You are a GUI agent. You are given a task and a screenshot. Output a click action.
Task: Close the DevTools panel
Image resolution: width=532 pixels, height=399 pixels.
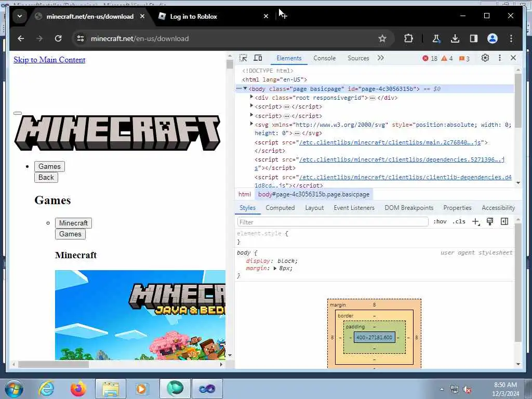513,58
